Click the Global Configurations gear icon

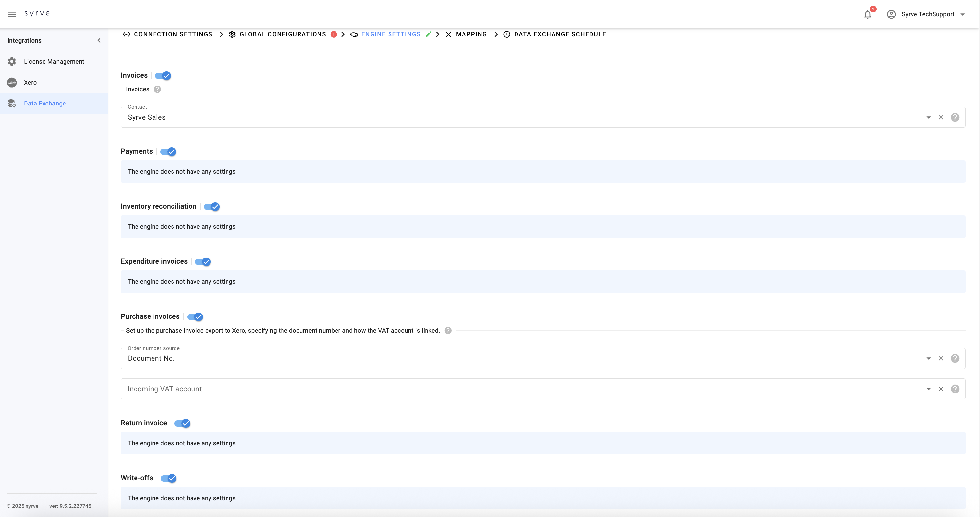(232, 34)
